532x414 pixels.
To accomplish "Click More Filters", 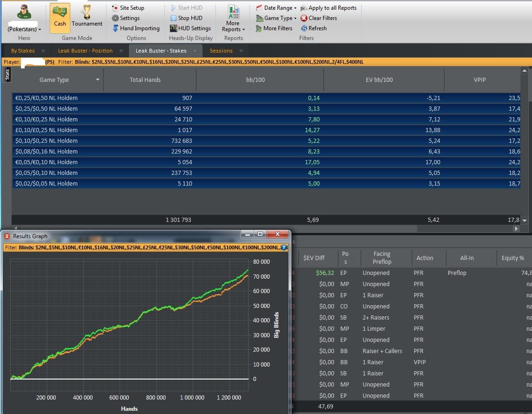I will click(274, 28).
